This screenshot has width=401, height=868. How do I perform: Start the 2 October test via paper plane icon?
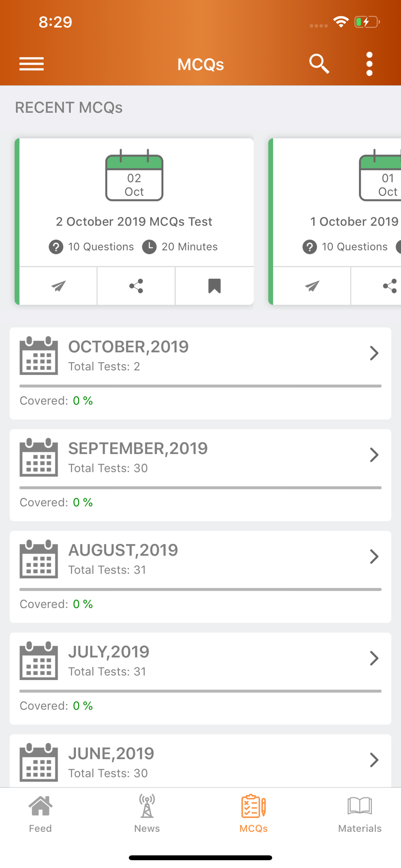[x=59, y=286]
